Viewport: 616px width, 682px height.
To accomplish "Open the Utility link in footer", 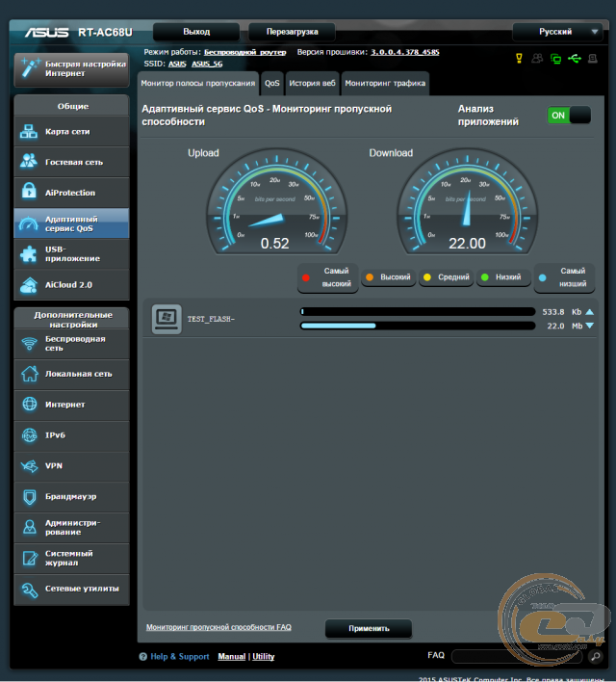I will [x=264, y=657].
